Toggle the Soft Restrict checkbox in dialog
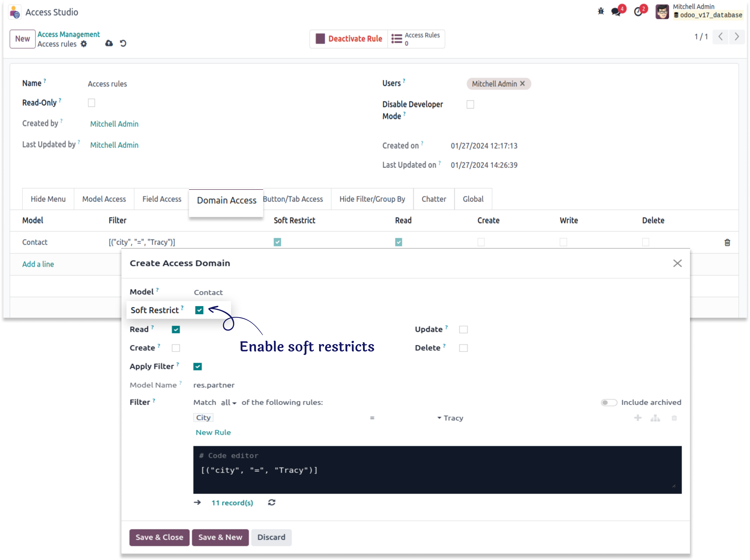The width and height of the screenshot is (750, 560). 199,310
